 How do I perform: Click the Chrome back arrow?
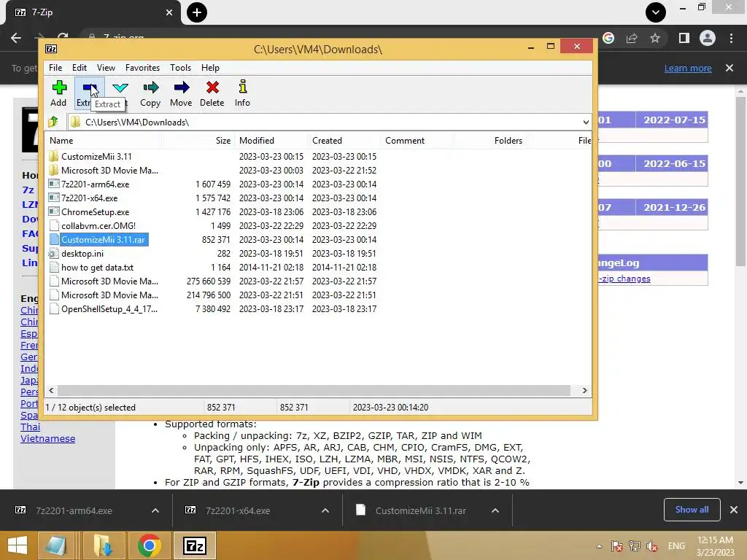(16, 38)
